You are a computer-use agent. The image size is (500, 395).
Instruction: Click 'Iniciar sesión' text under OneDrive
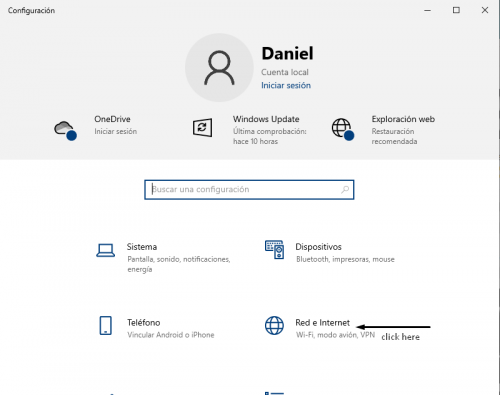tap(115, 131)
